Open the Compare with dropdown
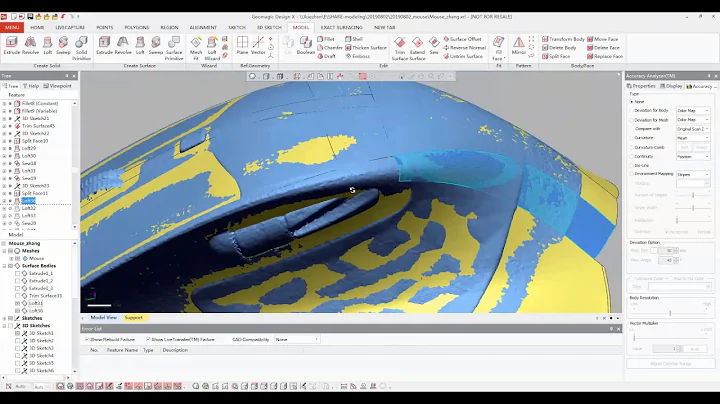 (x=693, y=129)
